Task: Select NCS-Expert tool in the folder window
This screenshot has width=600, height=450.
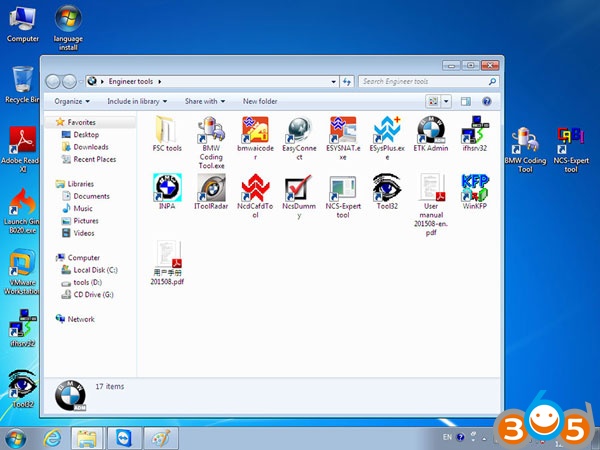Action: (343, 196)
